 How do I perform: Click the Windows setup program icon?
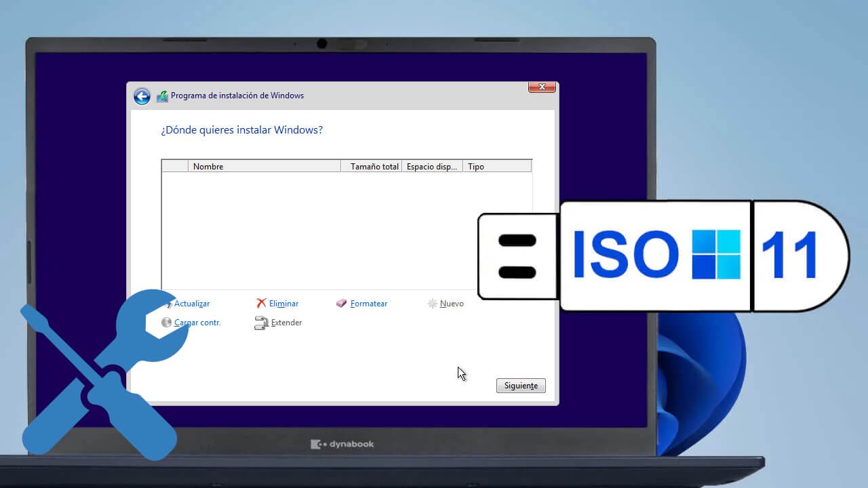tap(162, 96)
